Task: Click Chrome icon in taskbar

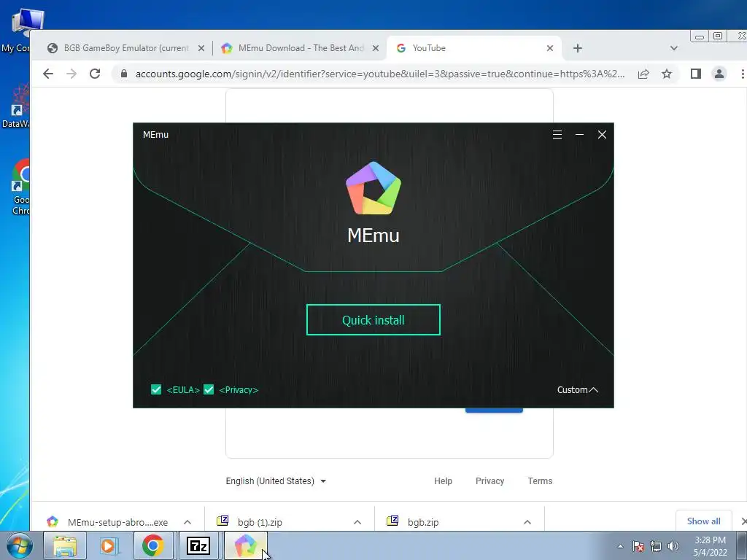Action: (x=153, y=545)
